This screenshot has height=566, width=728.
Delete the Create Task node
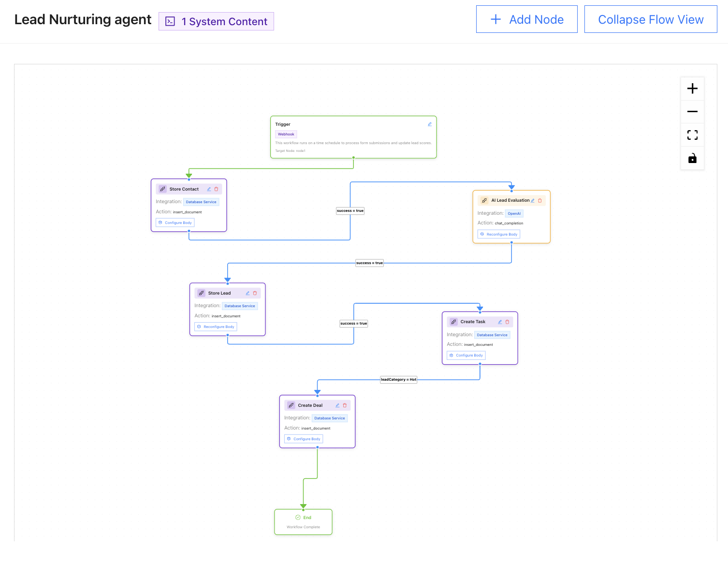point(507,322)
